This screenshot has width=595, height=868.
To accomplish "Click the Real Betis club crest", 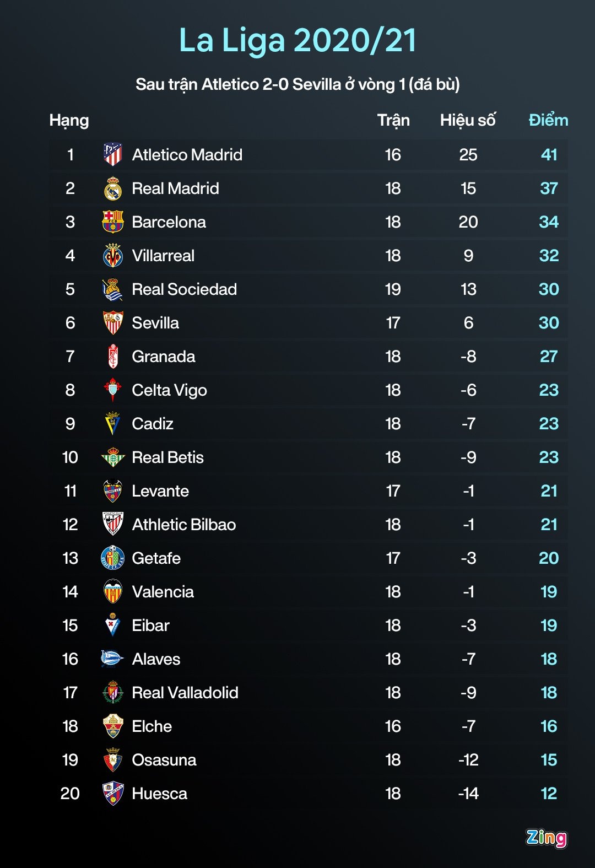I will (113, 457).
